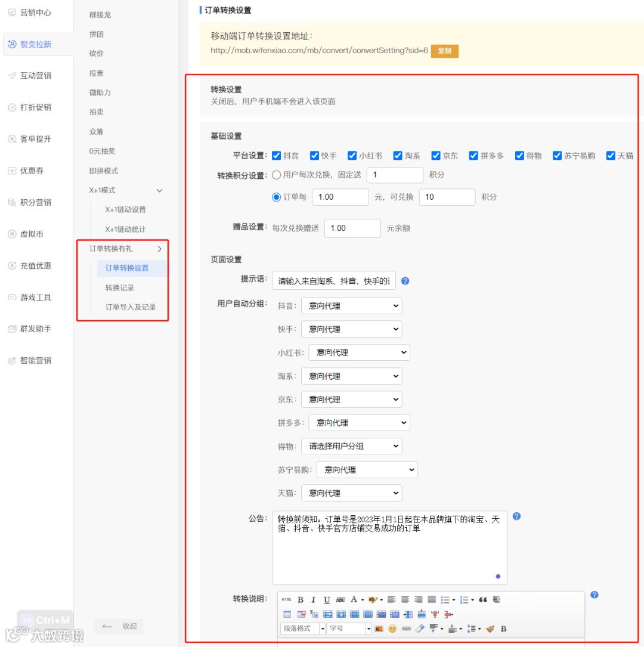Click the insert table icon
Viewport: 644px width, 647px height.
[x=287, y=614]
